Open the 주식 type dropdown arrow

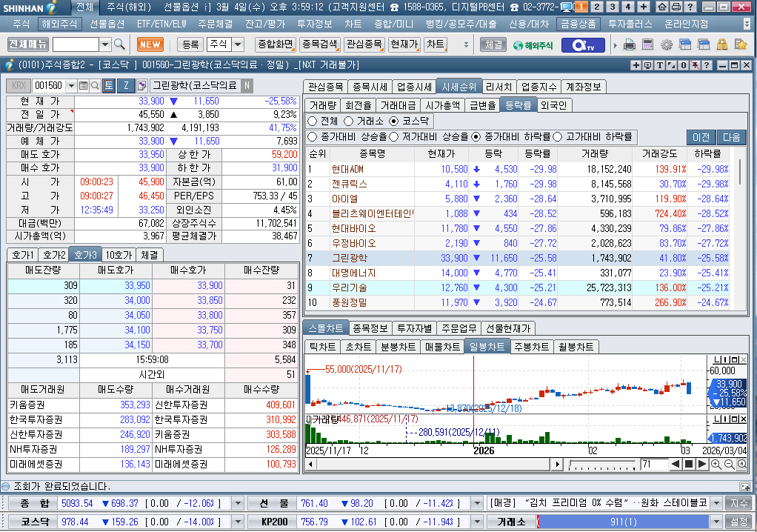[x=238, y=45]
